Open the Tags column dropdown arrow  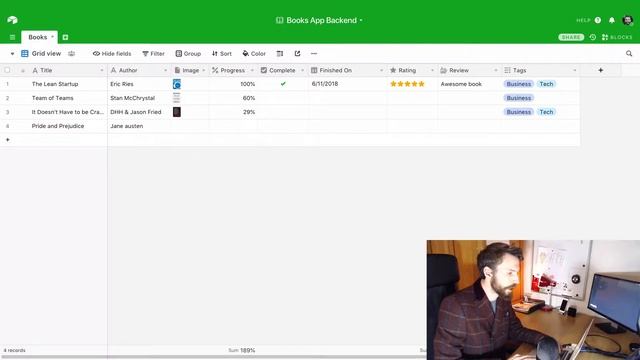[575, 70]
